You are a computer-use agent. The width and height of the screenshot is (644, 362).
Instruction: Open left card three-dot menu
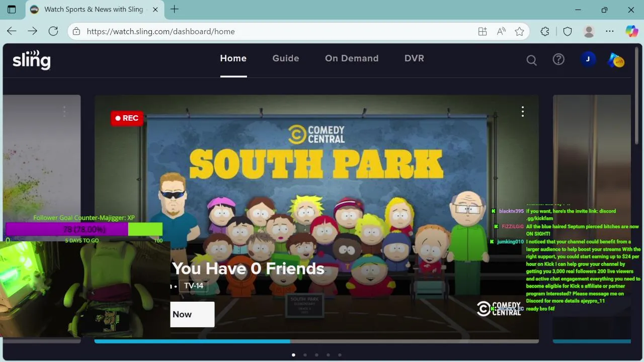point(64,111)
